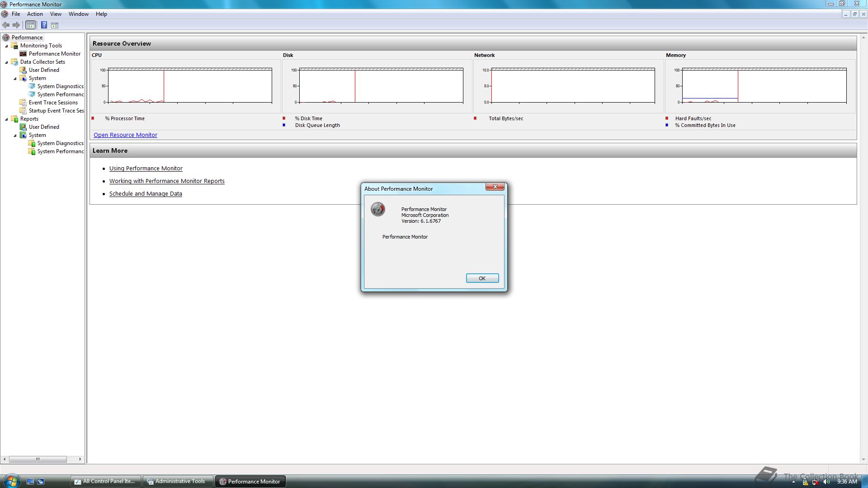Open the Window menu
This screenshot has width=868, height=488.
click(x=79, y=14)
